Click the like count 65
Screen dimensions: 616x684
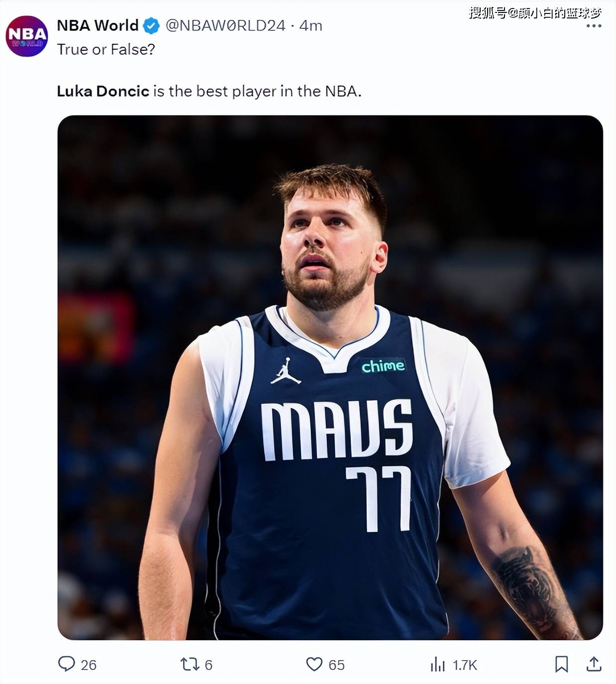[x=336, y=665]
